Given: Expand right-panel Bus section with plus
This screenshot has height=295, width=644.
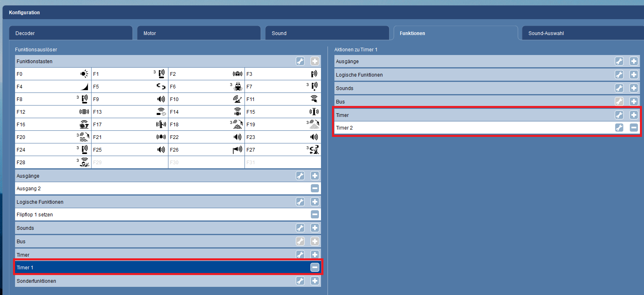Looking at the screenshot, I should point(634,101).
